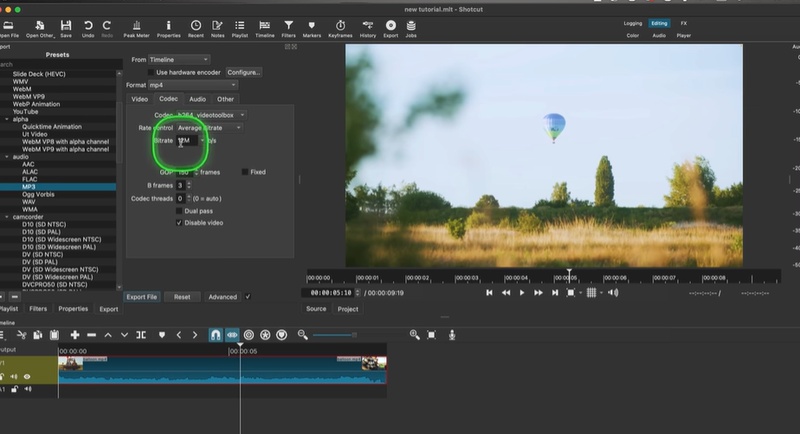Screen dimensions: 800x434
Task: Open the Keyframes panel
Action: (340, 29)
